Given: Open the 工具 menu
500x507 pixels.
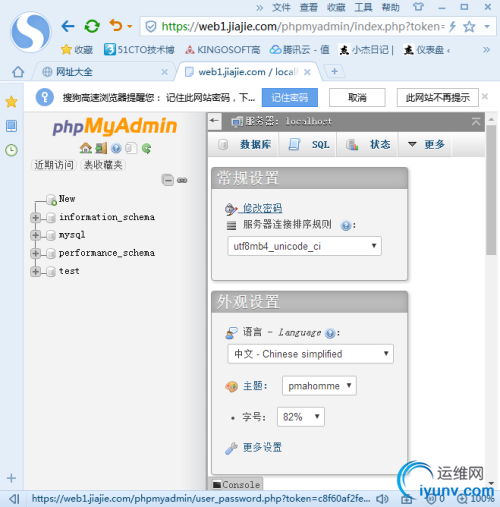Looking at the screenshot, I should 363,7.
